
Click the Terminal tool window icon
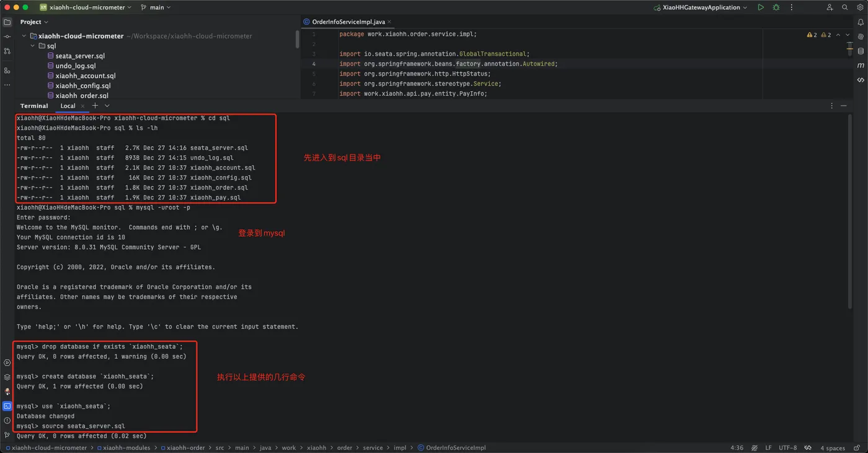(x=7, y=407)
